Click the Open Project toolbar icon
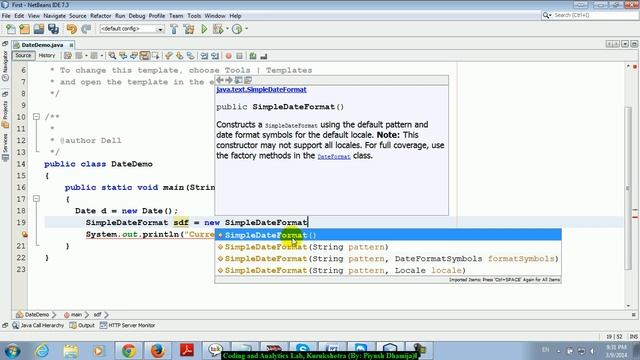Viewport: 640px width, 360px height. point(39,29)
